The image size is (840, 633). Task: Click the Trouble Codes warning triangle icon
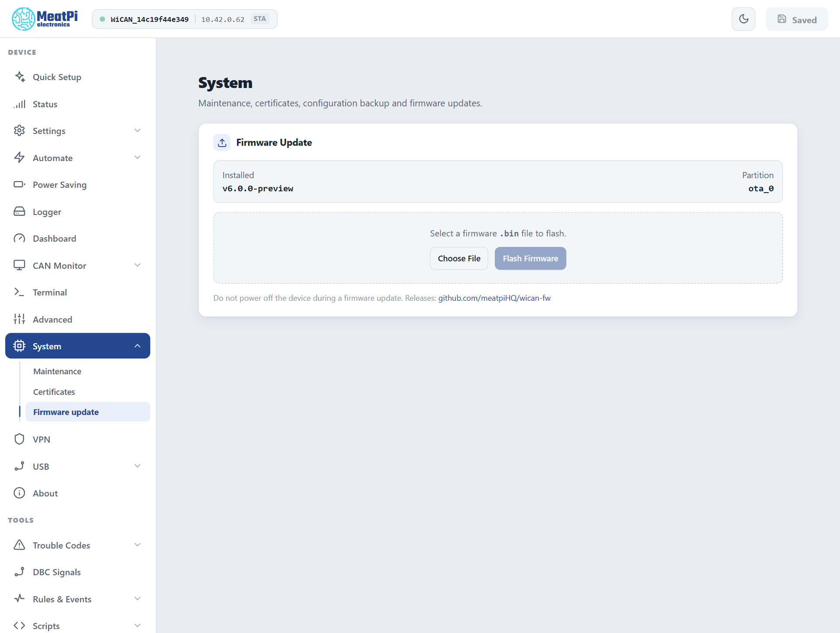[20, 545]
